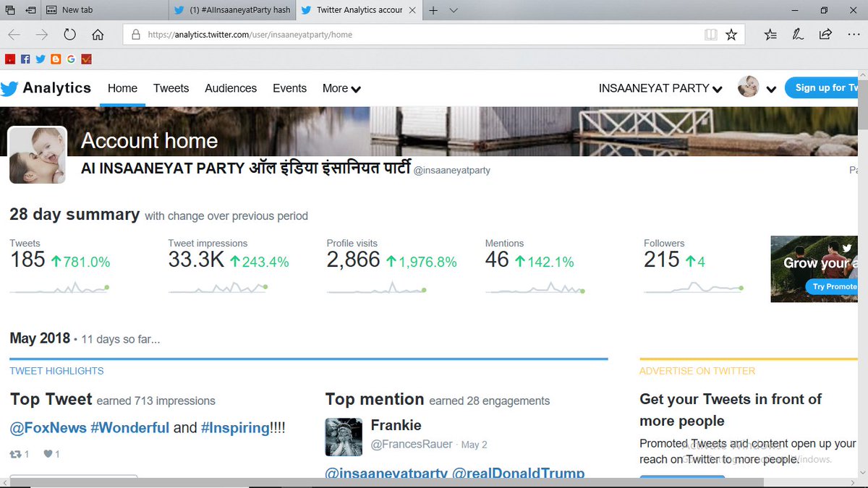The width and height of the screenshot is (868, 488).
Task: Click the Set these tabs aside icon
Action: coord(31,10)
